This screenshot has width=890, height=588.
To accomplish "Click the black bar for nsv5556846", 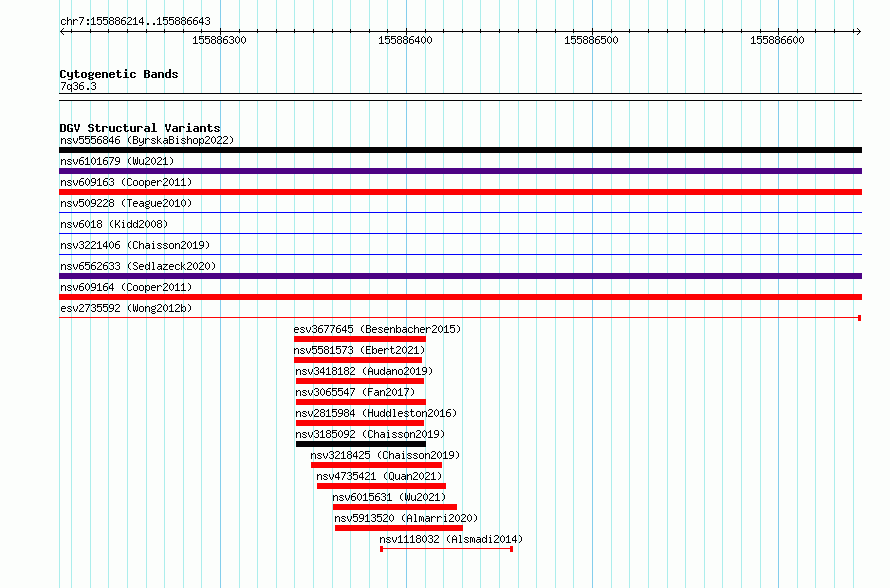I will pos(460,150).
